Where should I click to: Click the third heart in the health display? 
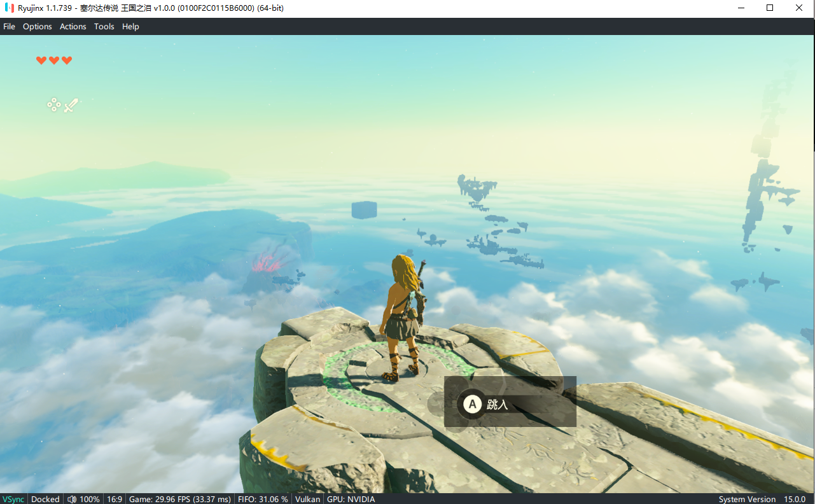click(67, 60)
